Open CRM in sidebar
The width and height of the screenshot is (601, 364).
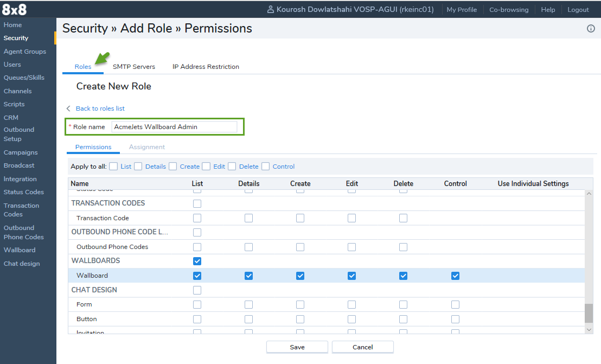(11, 118)
